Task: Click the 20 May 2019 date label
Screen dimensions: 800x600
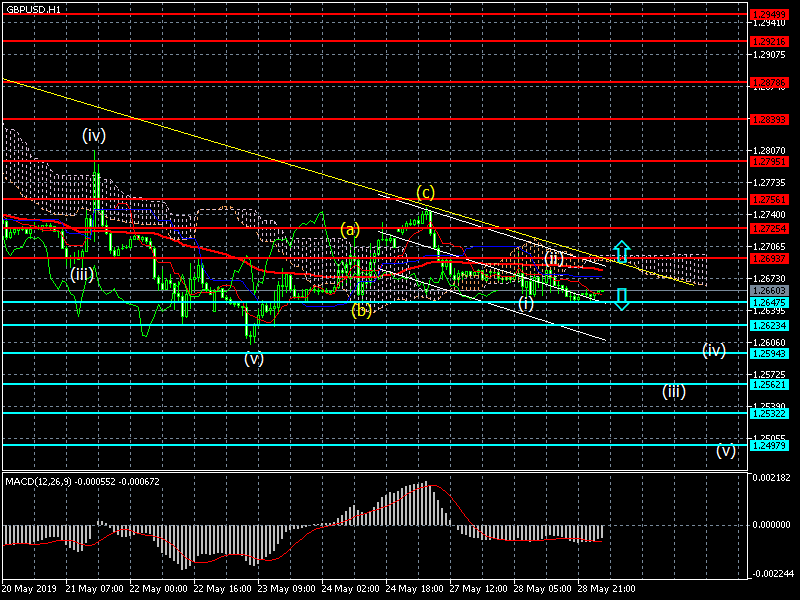Action: (28, 589)
